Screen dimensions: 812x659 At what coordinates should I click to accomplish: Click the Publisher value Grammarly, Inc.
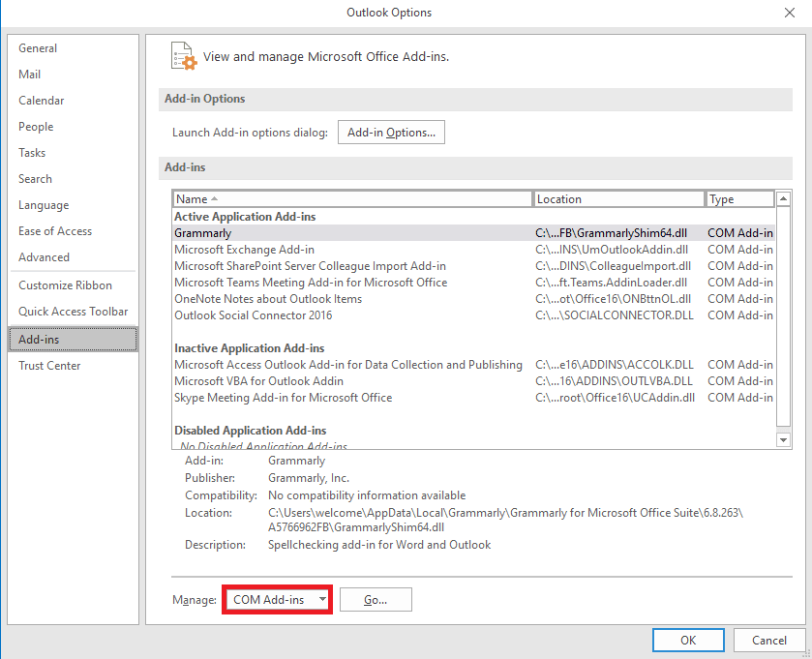(x=309, y=478)
